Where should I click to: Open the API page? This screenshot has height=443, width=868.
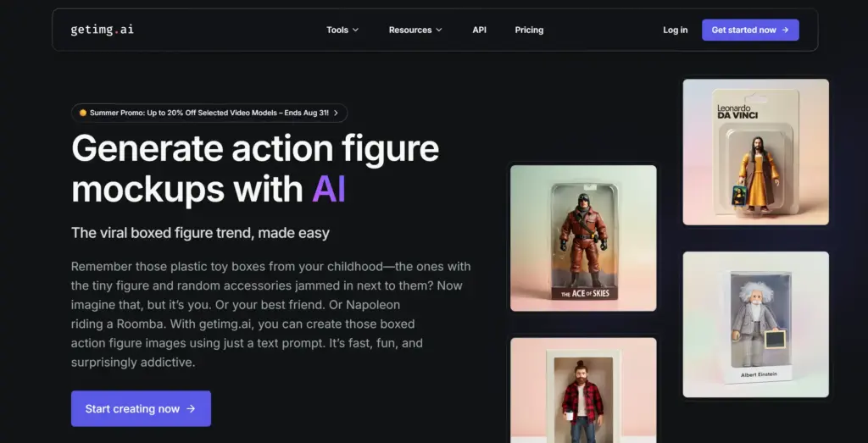[x=480, y=30]
